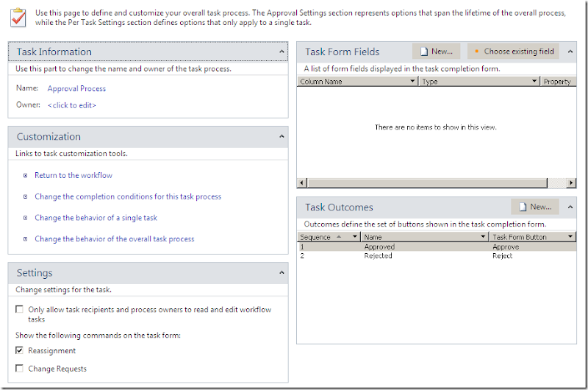
Task: Select the Approved outcome name cell
Action: click(379, 247)
